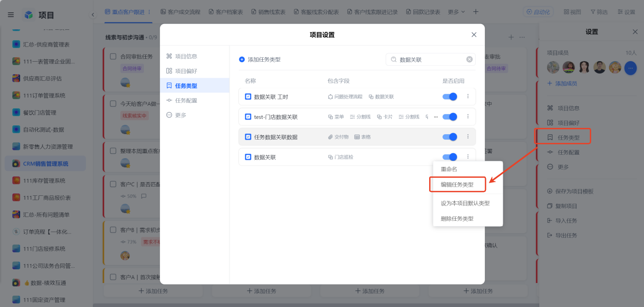Click the 添加任务类型 plus icon
The width and height of the screenshot is (644, 307).
pyautogui.click(x=242, y=59)
